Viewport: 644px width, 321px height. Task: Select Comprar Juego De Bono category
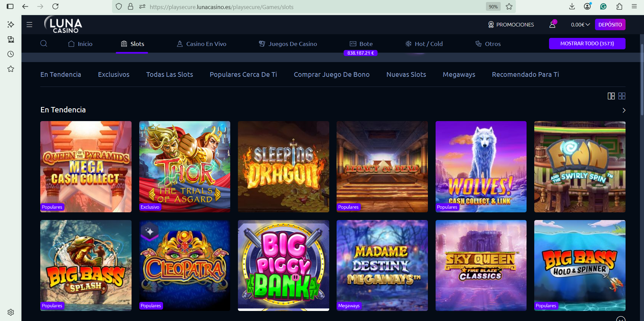(332, 74)
